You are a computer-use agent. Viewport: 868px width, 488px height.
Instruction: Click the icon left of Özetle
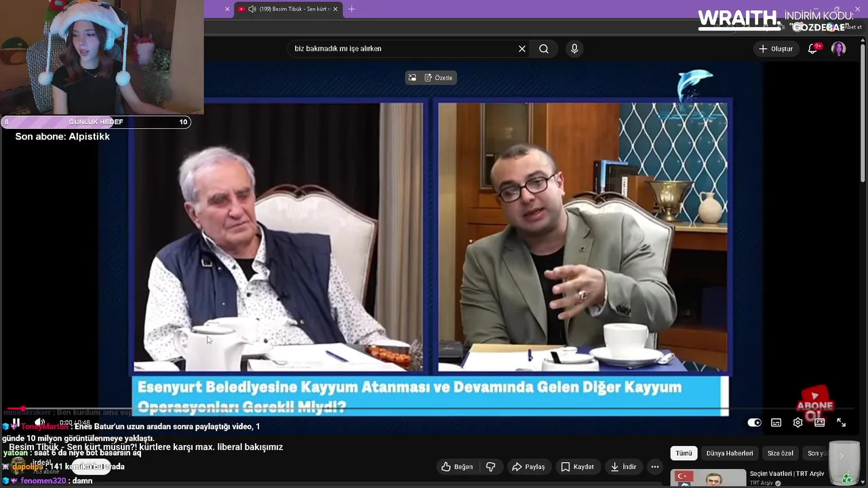(x=412, y=78)
